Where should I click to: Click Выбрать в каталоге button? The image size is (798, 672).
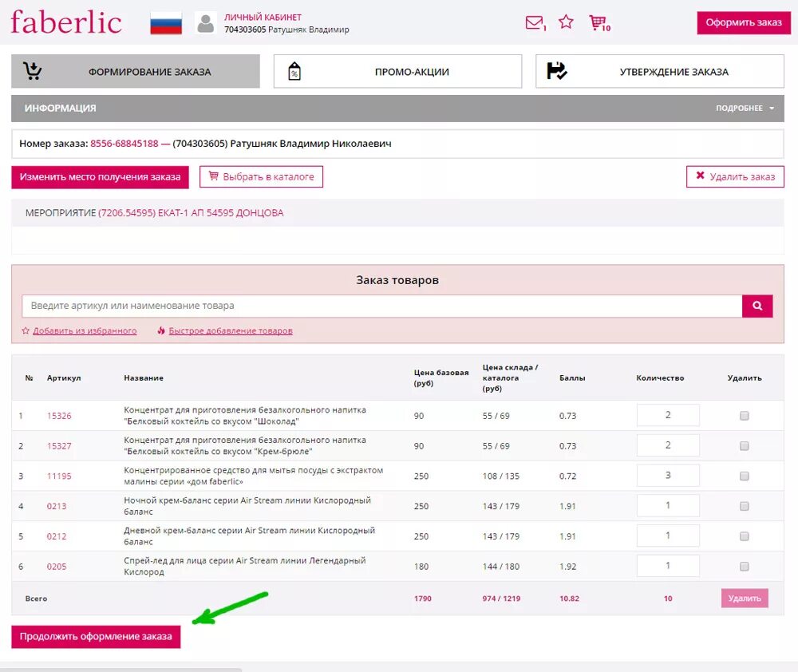point(261,176)
